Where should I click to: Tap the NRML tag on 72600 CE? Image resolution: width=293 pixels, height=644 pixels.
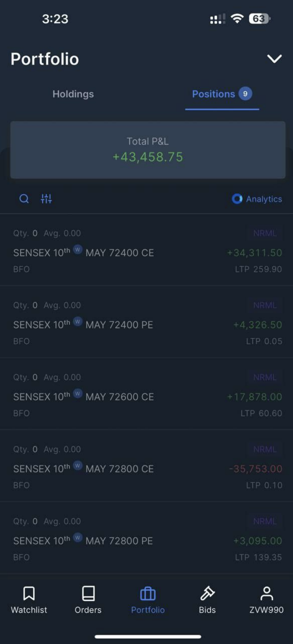[x=265, y=377]
